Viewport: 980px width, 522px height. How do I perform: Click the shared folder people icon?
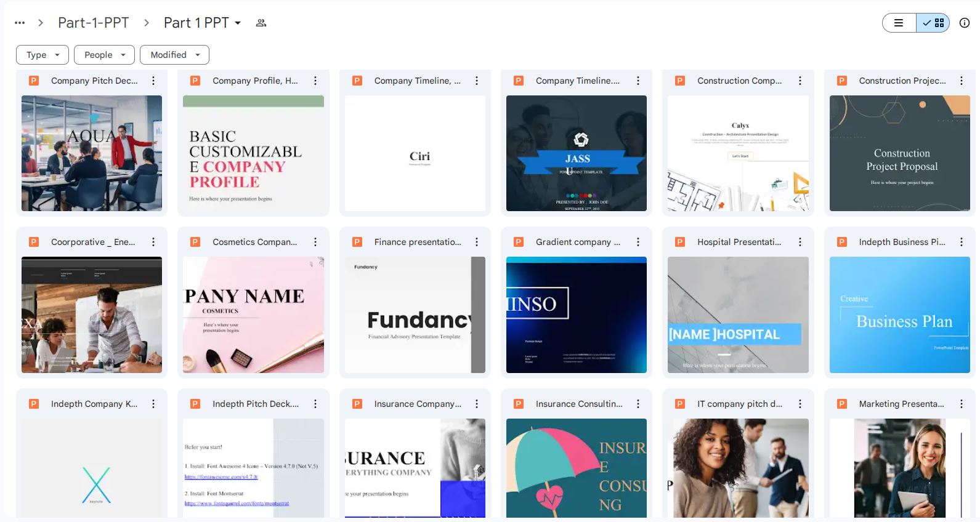pyautogui.click(x=261, y=23)
